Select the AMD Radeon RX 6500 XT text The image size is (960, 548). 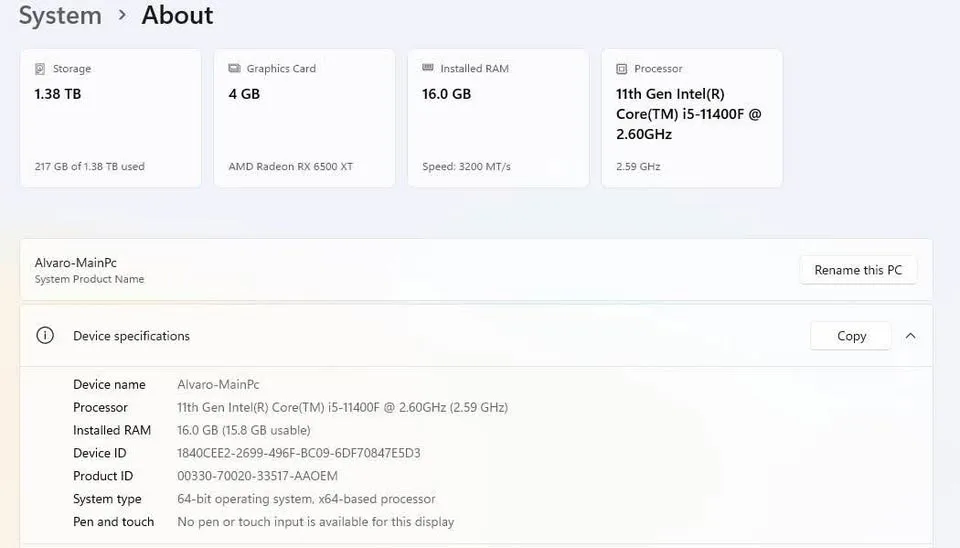[290, 167]
